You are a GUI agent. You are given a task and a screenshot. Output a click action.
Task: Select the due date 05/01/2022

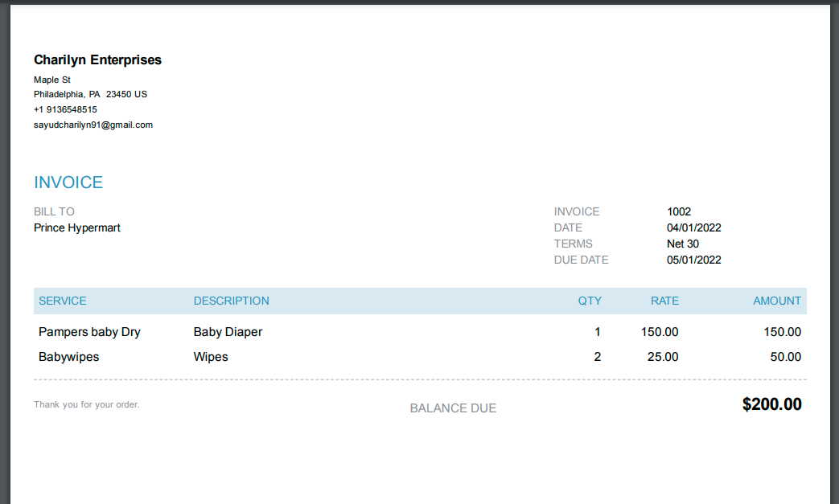click(693, 260)
